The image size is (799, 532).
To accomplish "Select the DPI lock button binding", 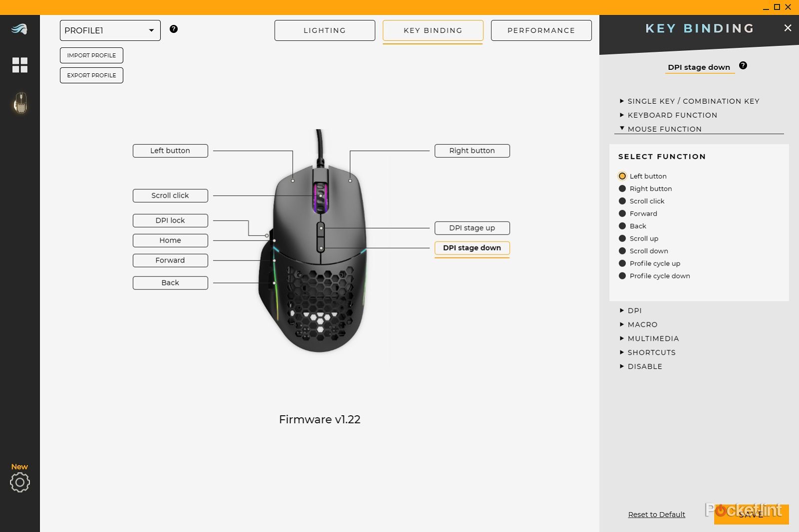I will 170,221.
